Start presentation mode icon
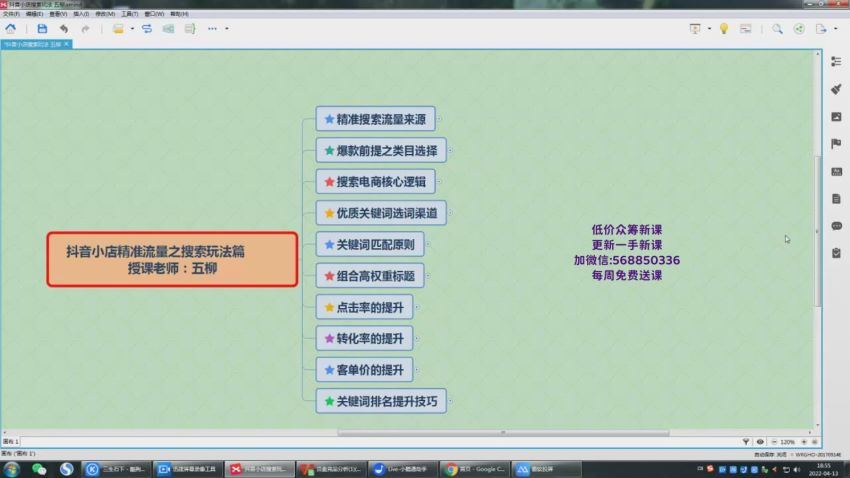 [694, 29]
